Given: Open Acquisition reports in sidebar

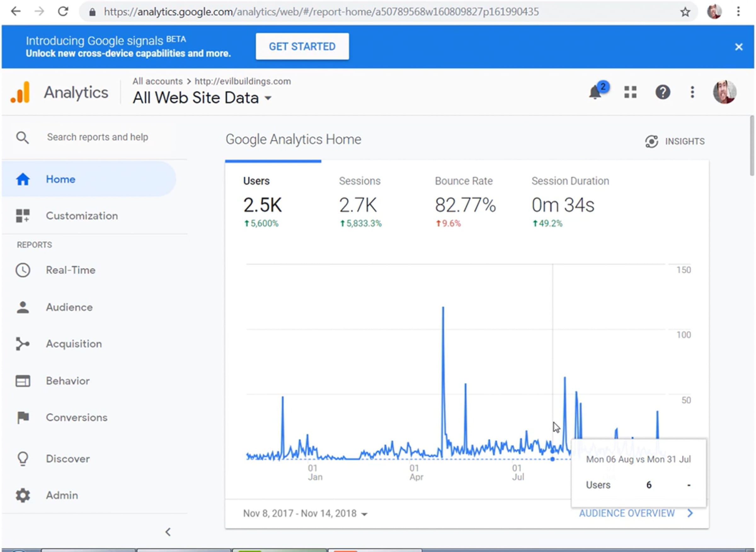Looking at the screenshot, I should coord(73,344).
